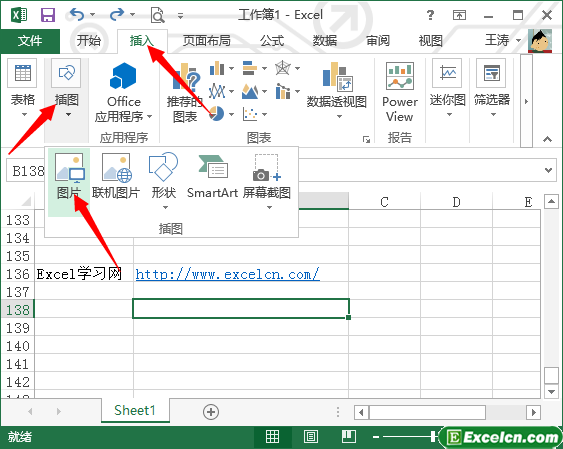Open the http://www.excelcn.com/ hyperlink
Image resolution: width=563 pixels, height=449 pixels.
tap(227, 275)
